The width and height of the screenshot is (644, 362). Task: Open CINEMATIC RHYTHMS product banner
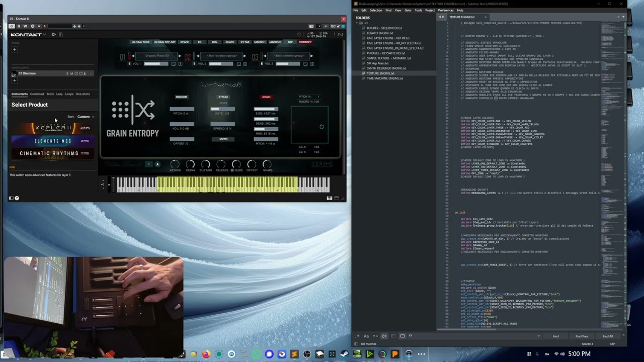pyautogui.click(x=53, y=153)
